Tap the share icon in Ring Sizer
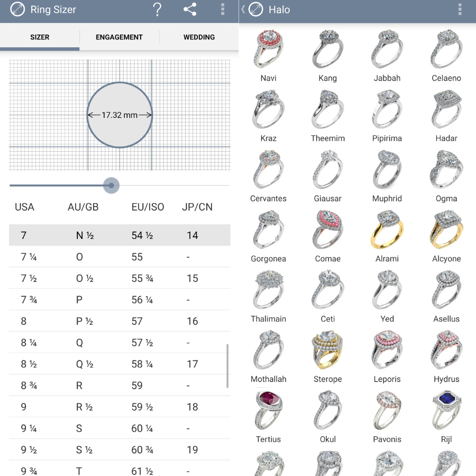Image resolution: width=476 pixels, height=476 pixels. click(x=190, y=10)
